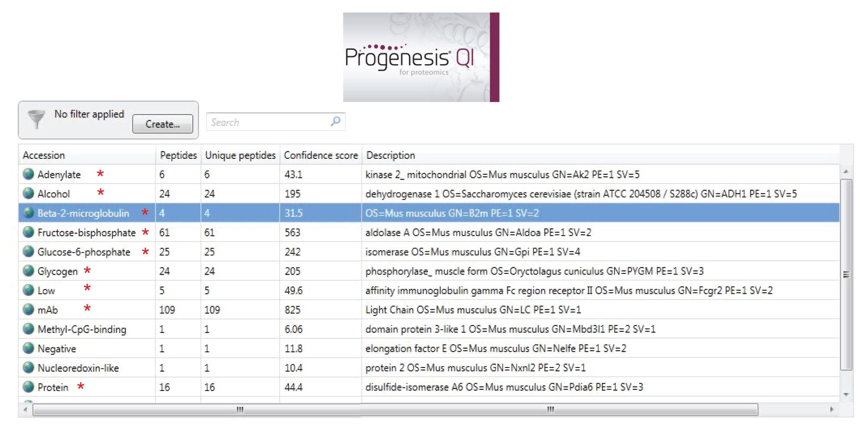The image size is (868, 433).
Task: Click the globe icon beside mAb
Action: coord(29,309)
